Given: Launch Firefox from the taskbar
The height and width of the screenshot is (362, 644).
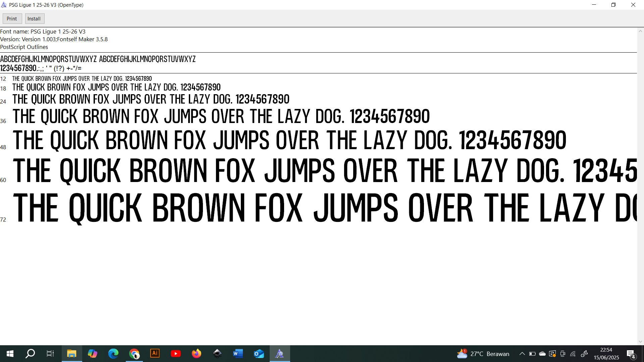Looking at the screenshot, I should click(x=197, y=354).
